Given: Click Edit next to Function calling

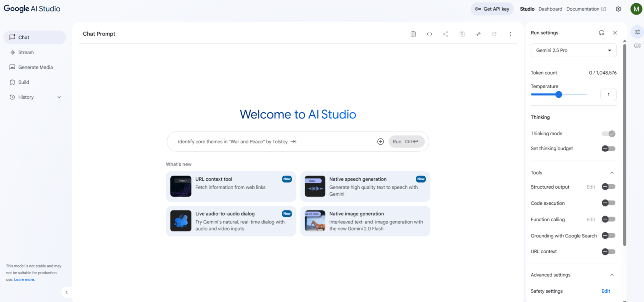Looking at the screenshot, I should (x=591, y=219).
